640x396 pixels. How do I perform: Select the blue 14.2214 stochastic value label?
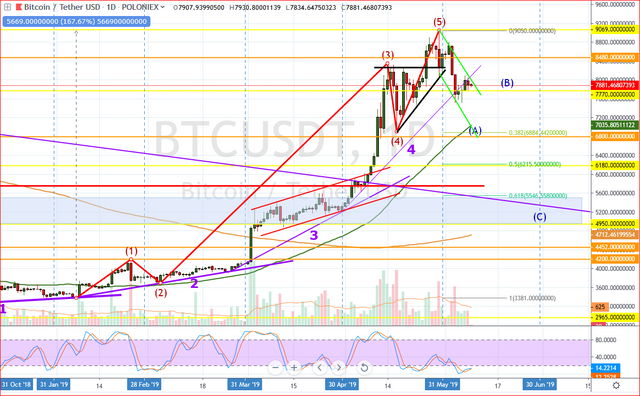[606, 368]
